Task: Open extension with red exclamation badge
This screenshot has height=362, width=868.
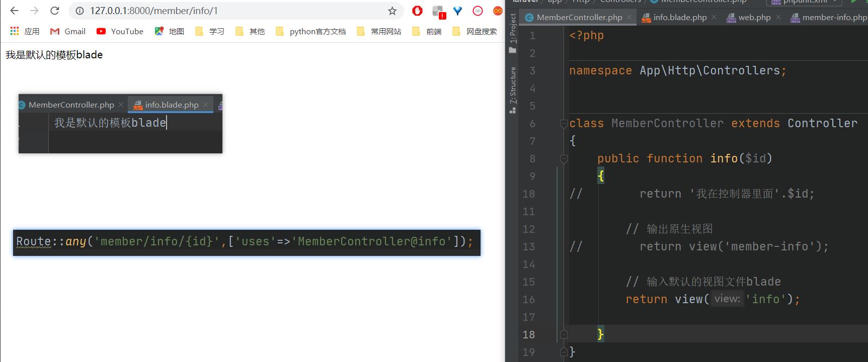Action: [438, 11]
